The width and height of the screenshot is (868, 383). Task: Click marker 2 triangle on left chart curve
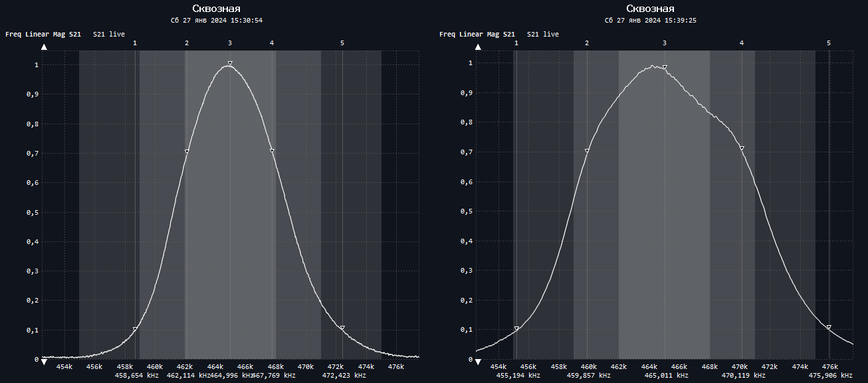pos(187,152)
